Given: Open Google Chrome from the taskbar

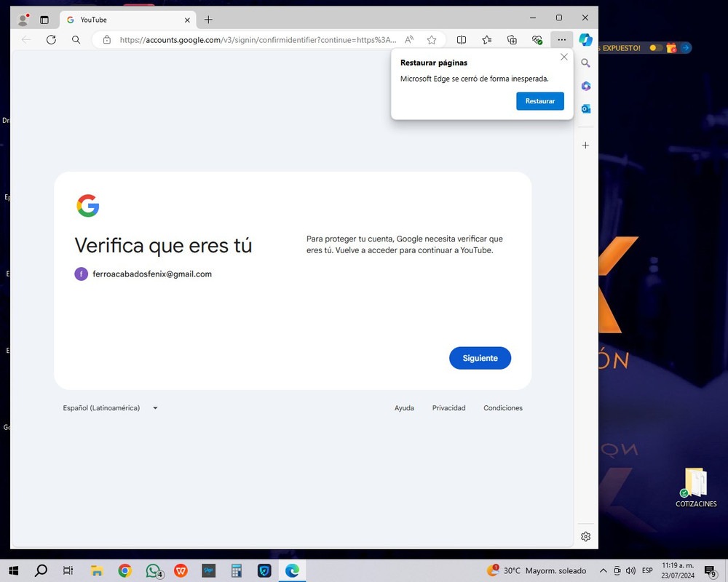Looking at the screenshot, I should coord(125,570).
